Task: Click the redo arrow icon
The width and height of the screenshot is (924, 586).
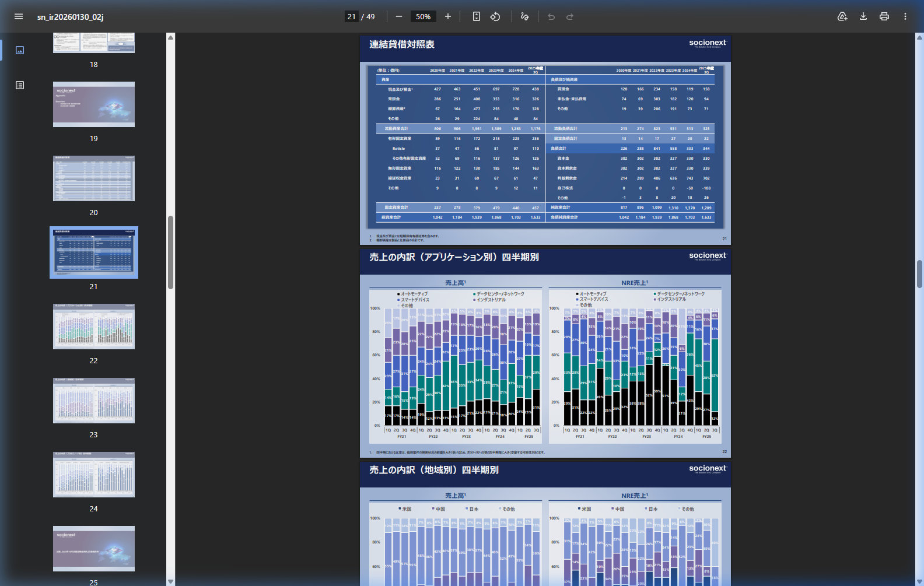Action: click(570, 16)
